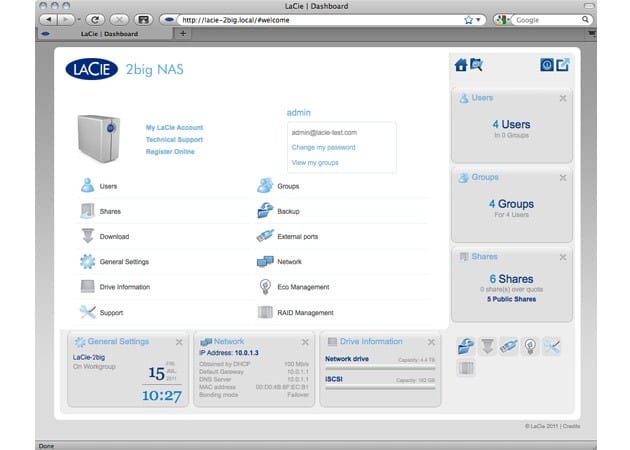The height and width of the screenshot is (450, 630).
Task: Open the file browser magnifier-folder icon
Action: pos(477,65)
